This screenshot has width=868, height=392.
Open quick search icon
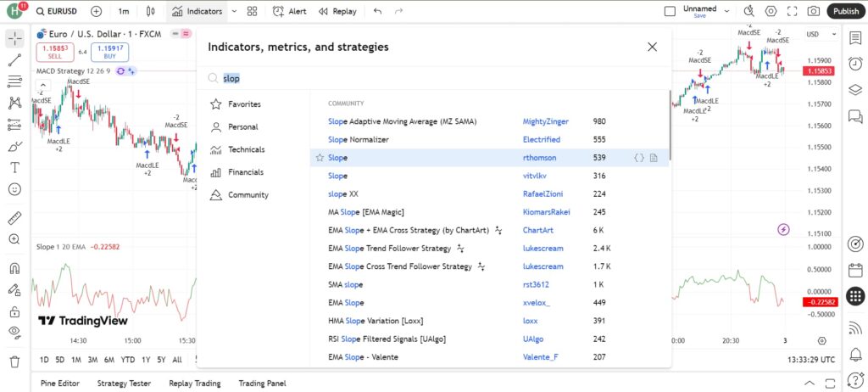(x=749, y=11)
